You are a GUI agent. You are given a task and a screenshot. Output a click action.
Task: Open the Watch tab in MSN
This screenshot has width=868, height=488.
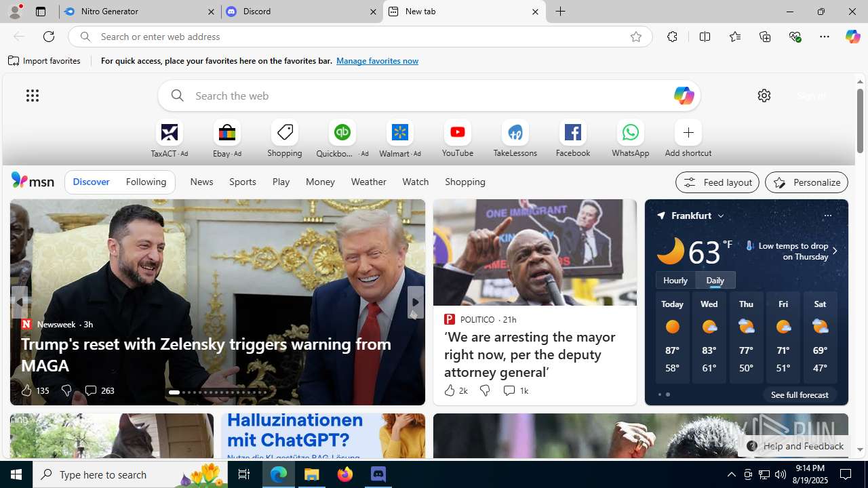coord(416,182)
